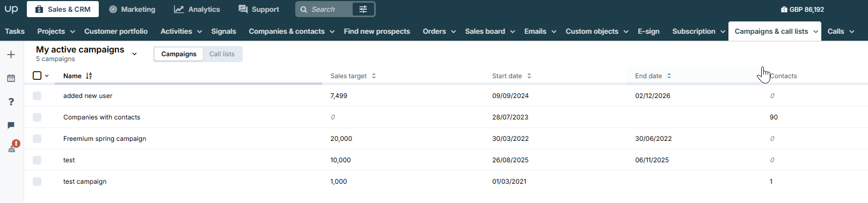Sort by Start date arrows
This screenshot has height=203, width=868.
point(529,76)
